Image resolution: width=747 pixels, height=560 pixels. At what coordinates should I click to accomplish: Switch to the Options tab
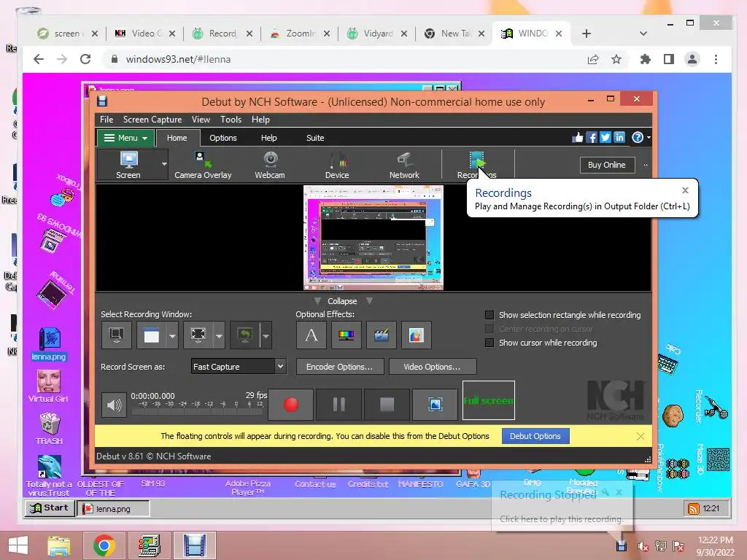[223, 138]
